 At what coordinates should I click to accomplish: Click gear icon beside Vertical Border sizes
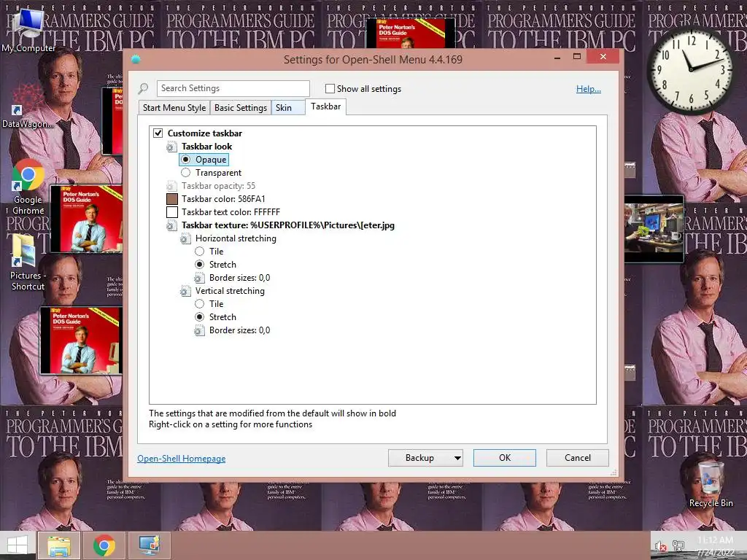pos(199,330)
